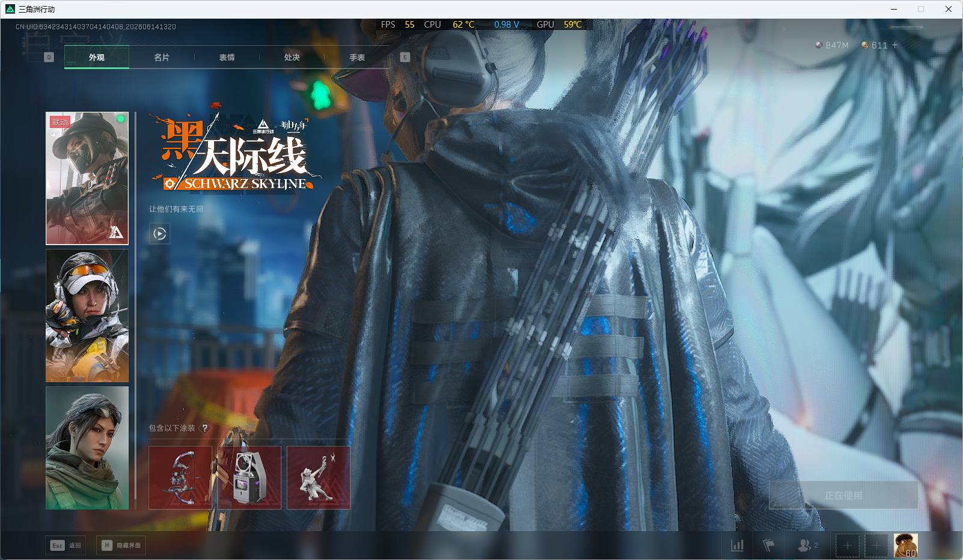Choose the skin with white cap and orange goggles

pos(87,315)
